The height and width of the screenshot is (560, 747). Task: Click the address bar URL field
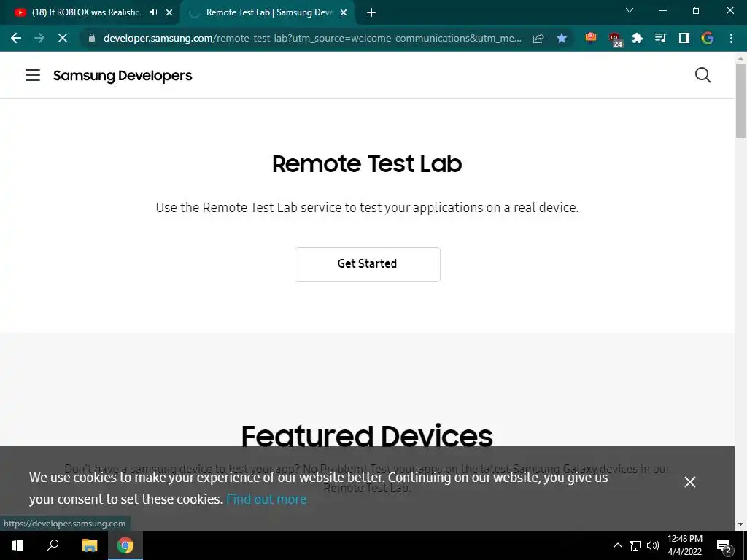pyautogui.click(x=312, y=38)
